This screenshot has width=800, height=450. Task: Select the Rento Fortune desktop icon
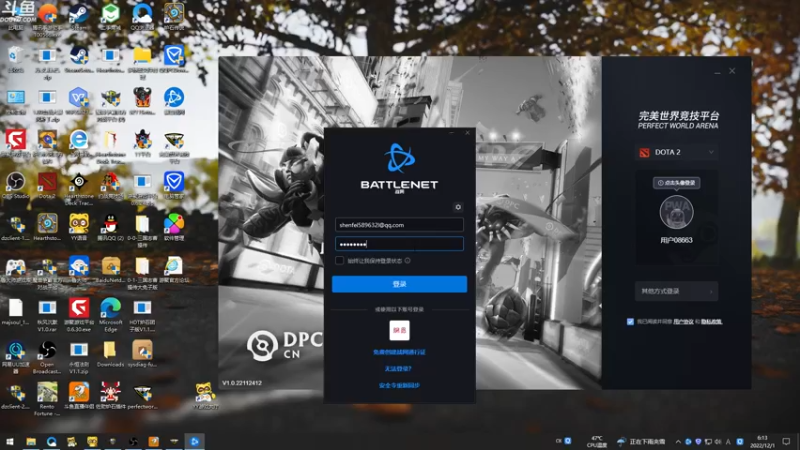click(47, 399)
